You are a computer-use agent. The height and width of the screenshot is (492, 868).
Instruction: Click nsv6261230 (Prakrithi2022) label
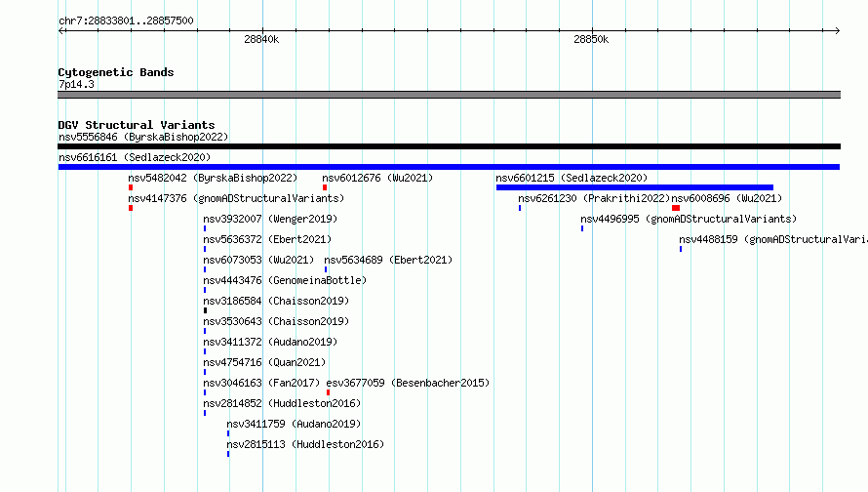(594, 198)
